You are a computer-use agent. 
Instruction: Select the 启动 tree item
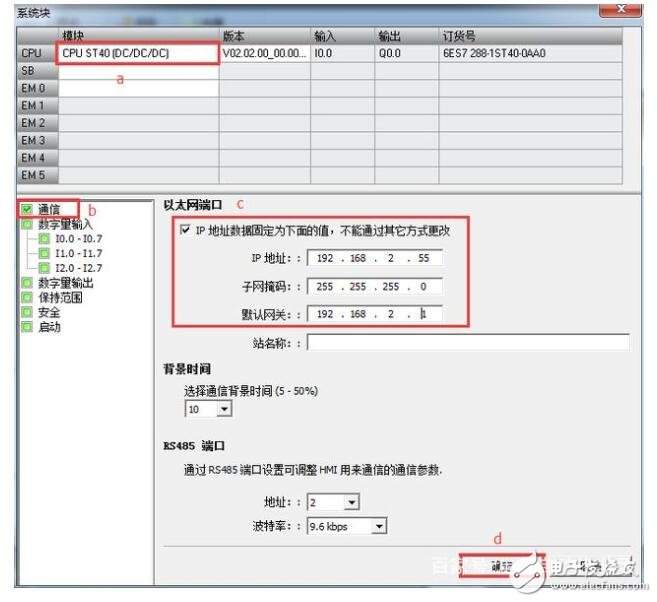tap(49, 327)
